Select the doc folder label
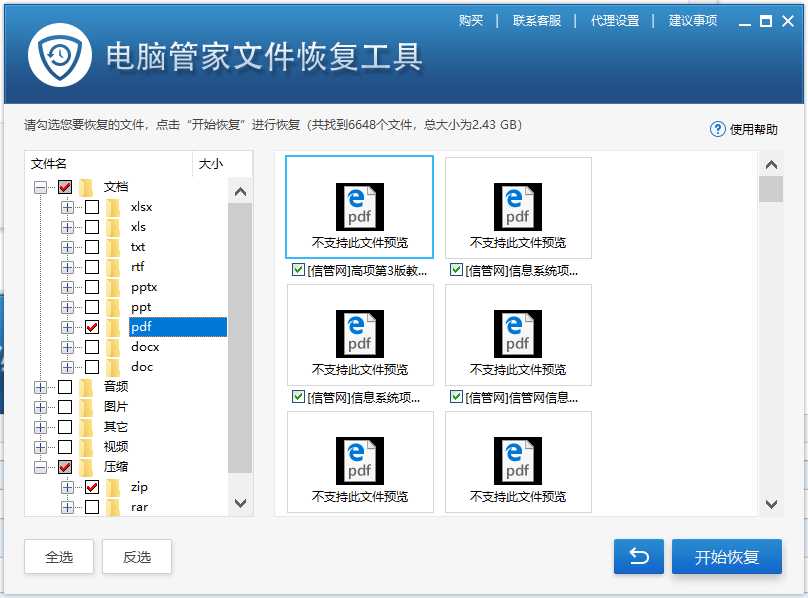The width and height of the screenshot is (808, 598). [142, 367]
